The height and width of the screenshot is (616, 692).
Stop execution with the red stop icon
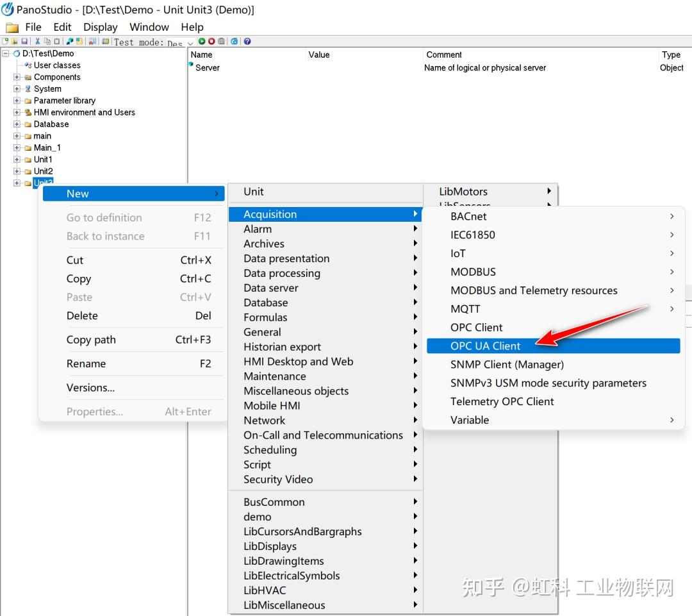pos(211,42)
